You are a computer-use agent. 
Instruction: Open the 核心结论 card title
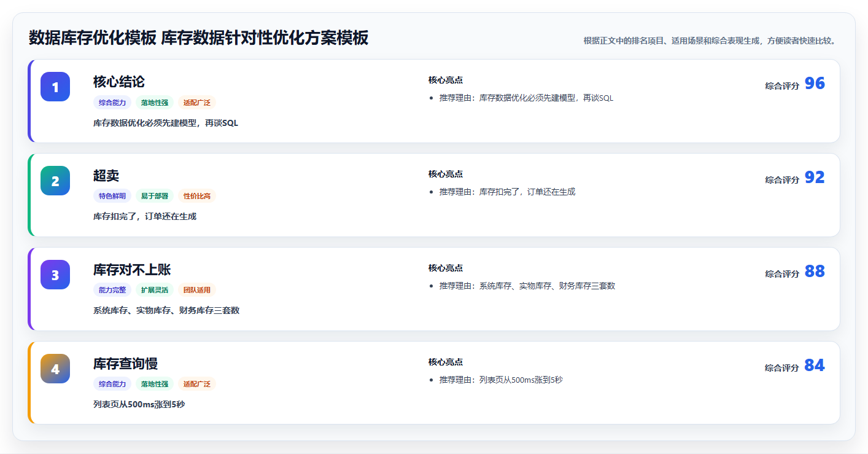(119, 82)
